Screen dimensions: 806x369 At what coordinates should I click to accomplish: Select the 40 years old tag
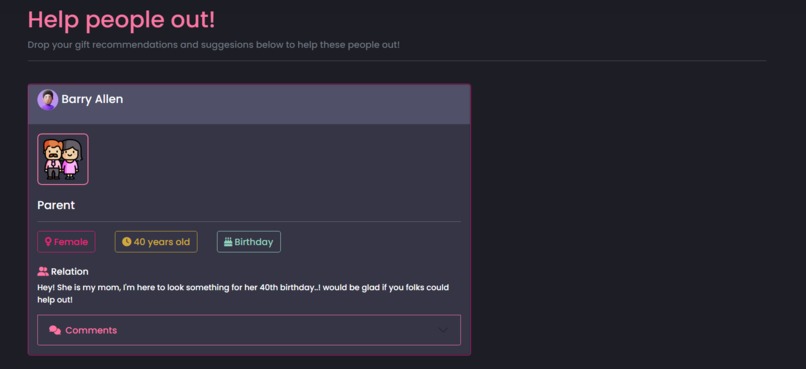pos(156,242)
